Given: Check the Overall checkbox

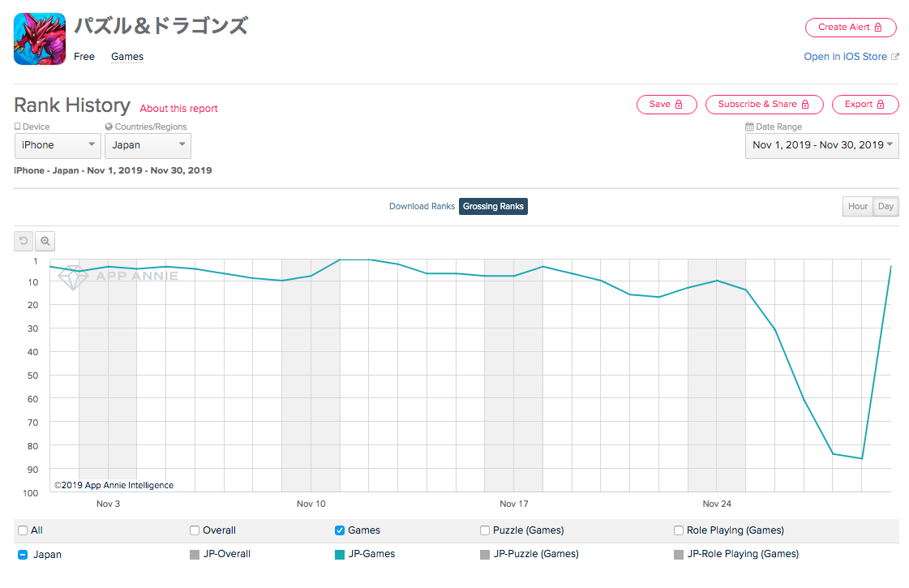Looking at the screenshot, I should [x=194, y=530].
